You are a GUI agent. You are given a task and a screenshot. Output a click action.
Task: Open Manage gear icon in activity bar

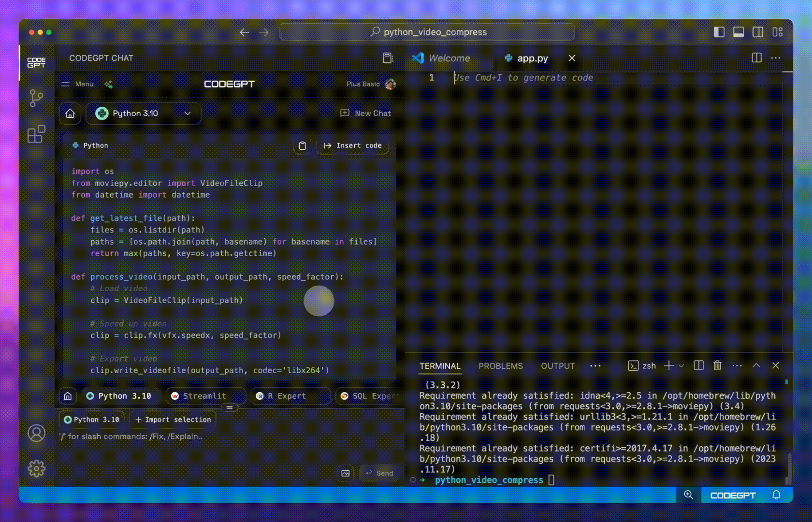pos(36,468)
